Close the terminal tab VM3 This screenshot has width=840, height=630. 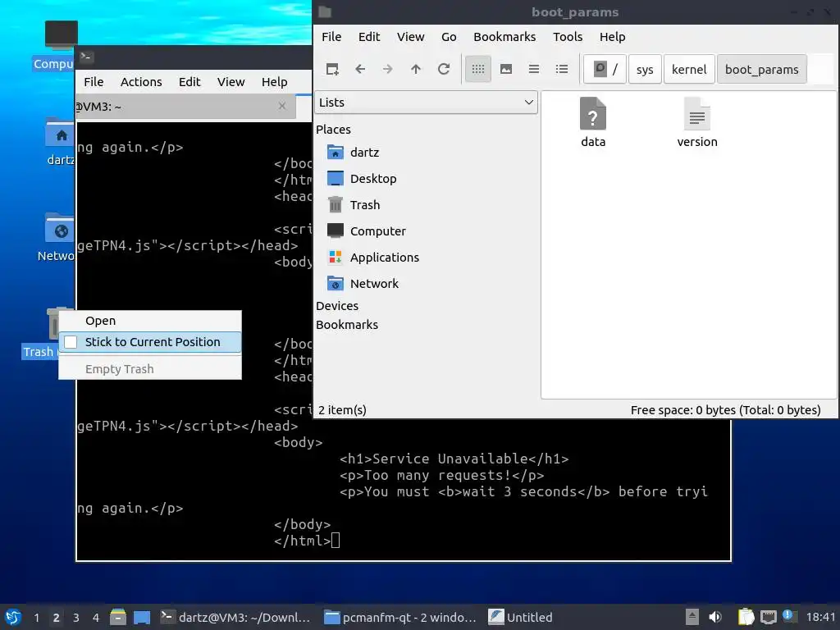[x=282, y=106]
